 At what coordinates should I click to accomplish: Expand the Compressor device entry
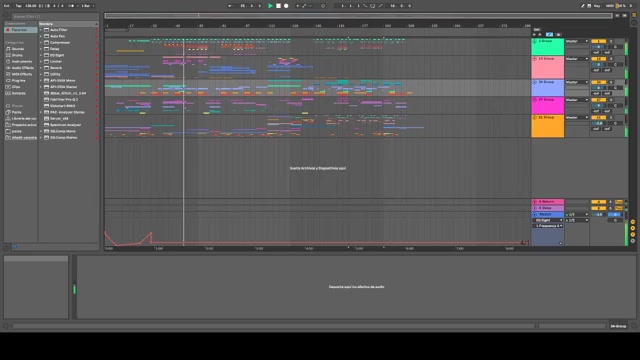click(x=41, y=42)
